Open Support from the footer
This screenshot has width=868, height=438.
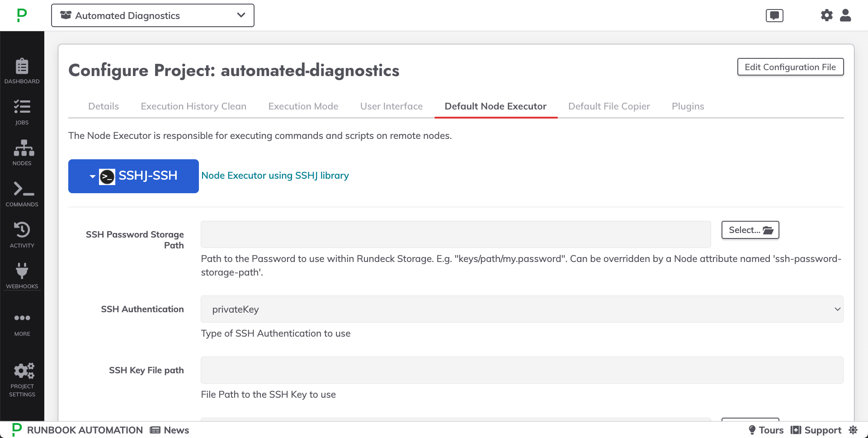pos(816,430)
